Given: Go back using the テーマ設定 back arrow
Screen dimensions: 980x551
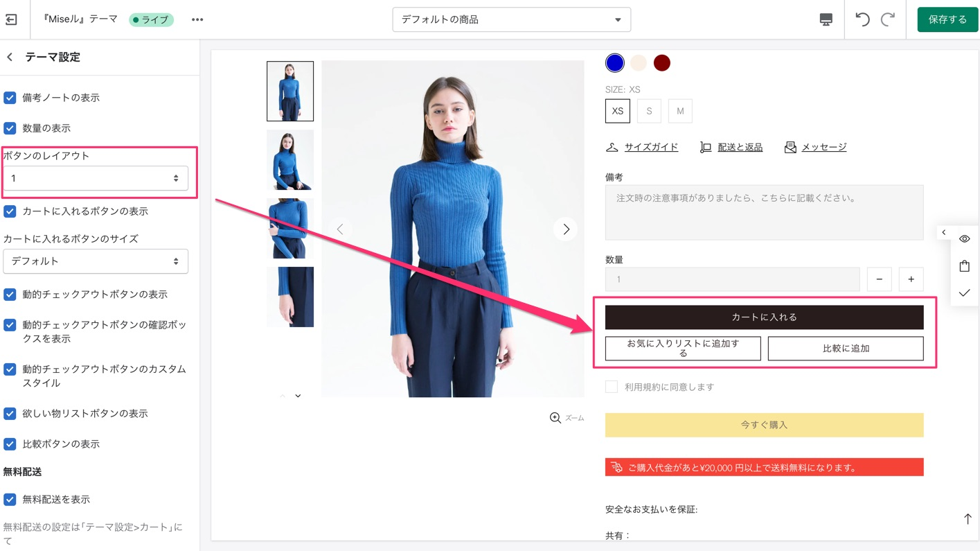Looking at the screenshot, I should (x=10, y=57).
